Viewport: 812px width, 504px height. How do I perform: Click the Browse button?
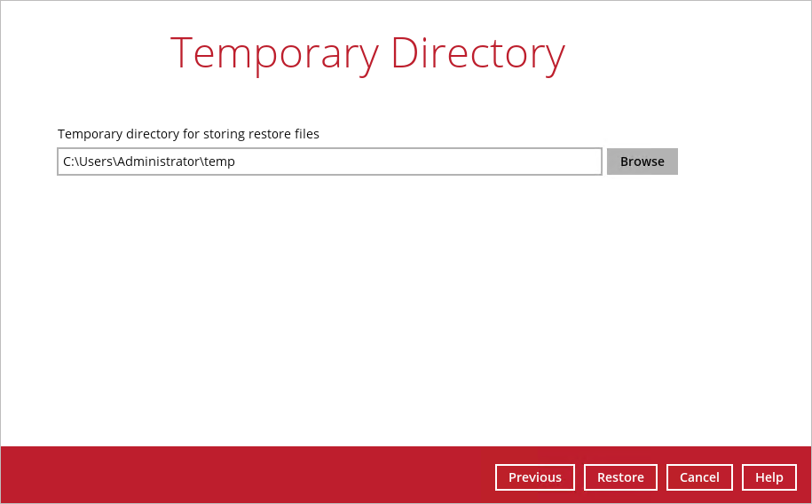642,161
